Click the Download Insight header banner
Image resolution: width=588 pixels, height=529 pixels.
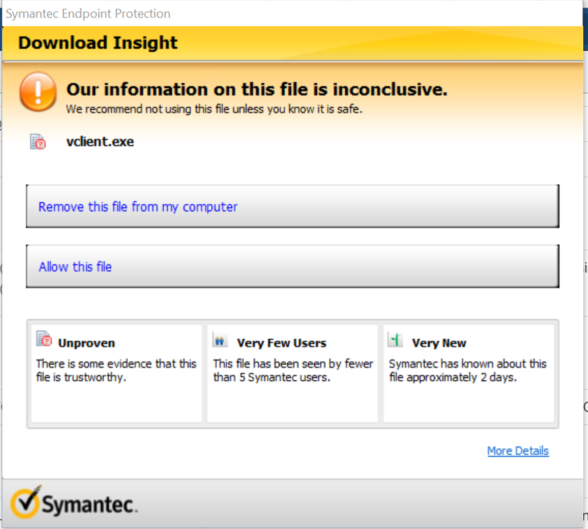pos(292,43)
